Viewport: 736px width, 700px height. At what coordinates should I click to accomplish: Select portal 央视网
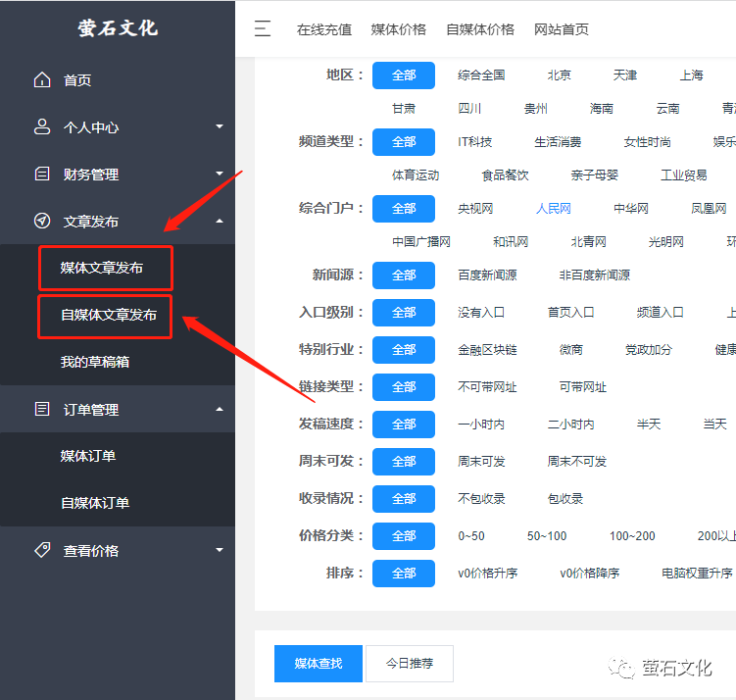click(x=475, y=209)
